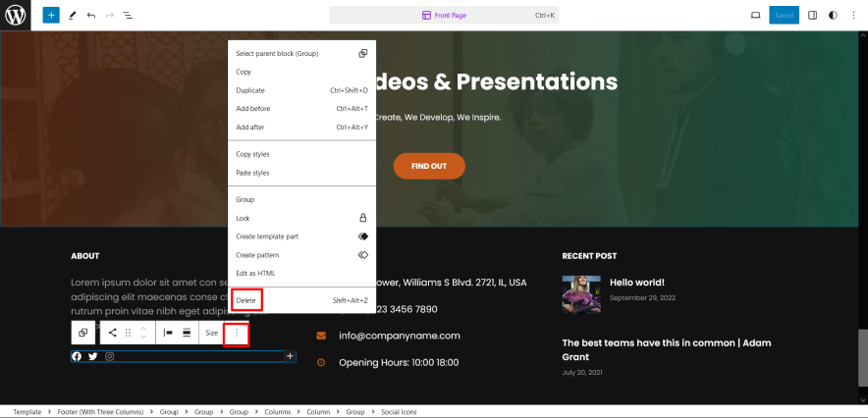Toggle the Styles half-circle panel
Screen dimensions: 868x418
pyautogui.click(x=834, y=16)
